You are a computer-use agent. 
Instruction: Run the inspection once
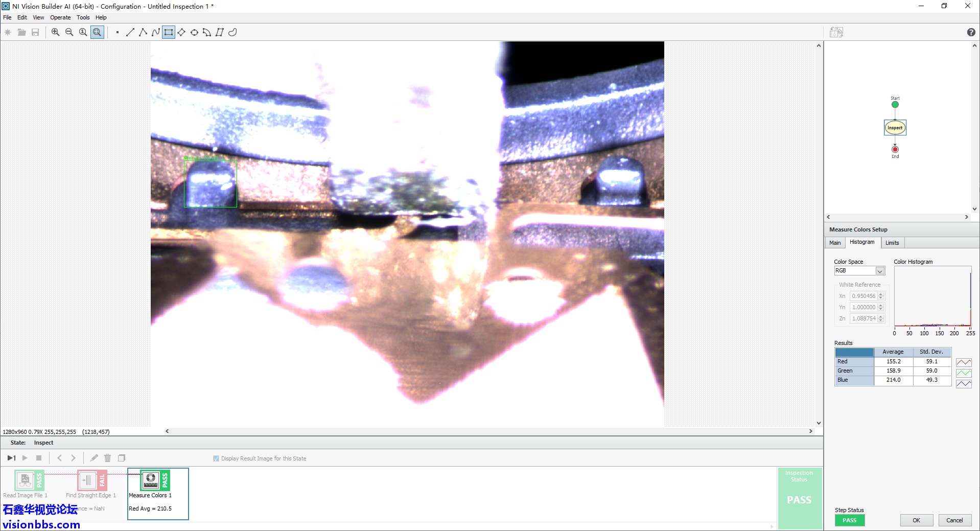tap(11, 458)
